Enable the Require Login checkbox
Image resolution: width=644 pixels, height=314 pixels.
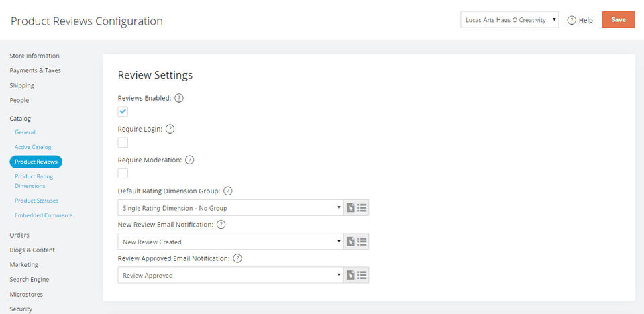(x=123, y=143)
